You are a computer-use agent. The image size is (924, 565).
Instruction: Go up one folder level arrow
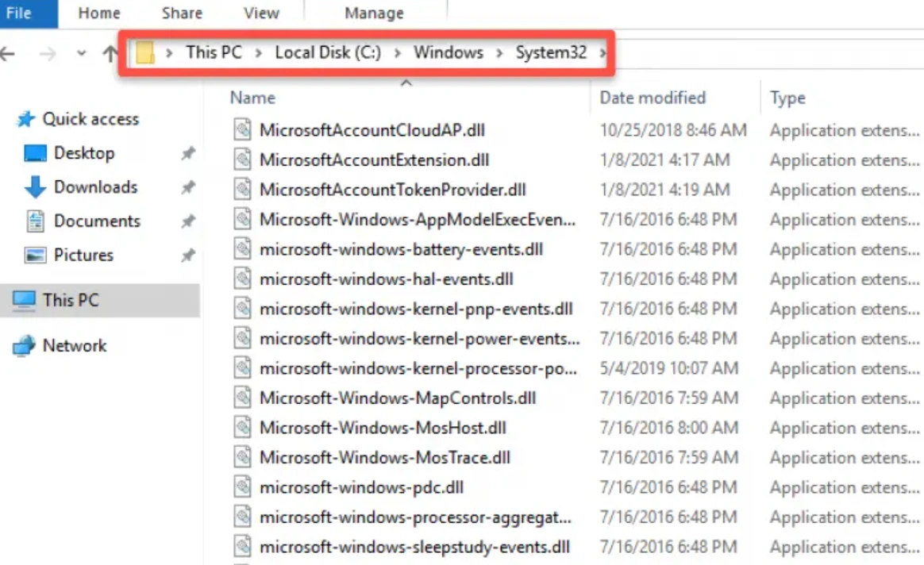click(x=110, y=54)
